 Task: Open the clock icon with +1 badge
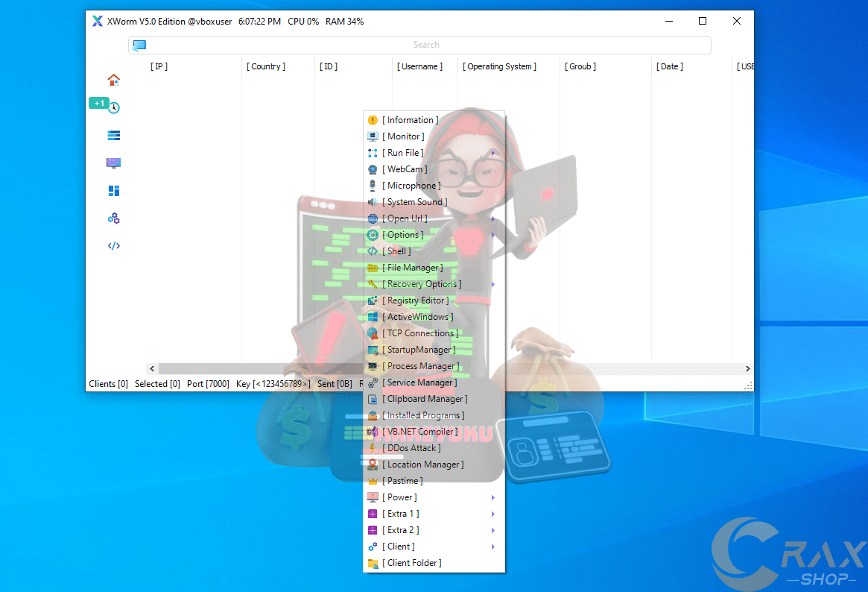click(113, 107)
